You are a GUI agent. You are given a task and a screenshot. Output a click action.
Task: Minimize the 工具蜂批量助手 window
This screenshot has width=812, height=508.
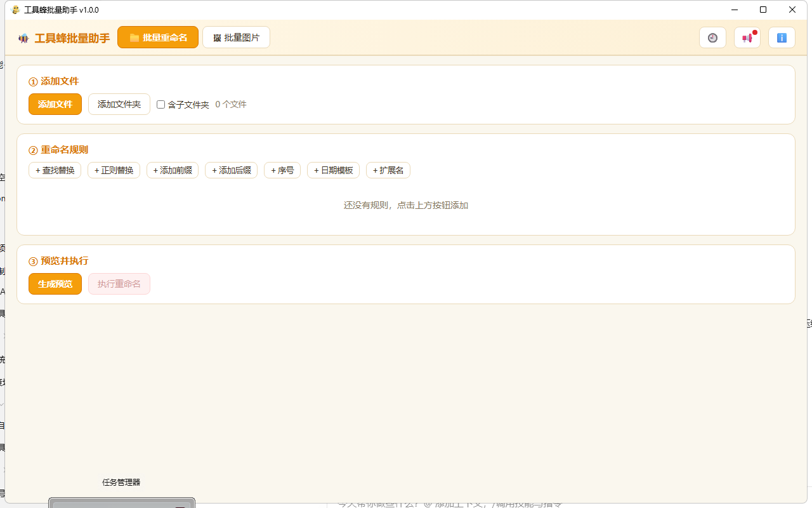735,10
